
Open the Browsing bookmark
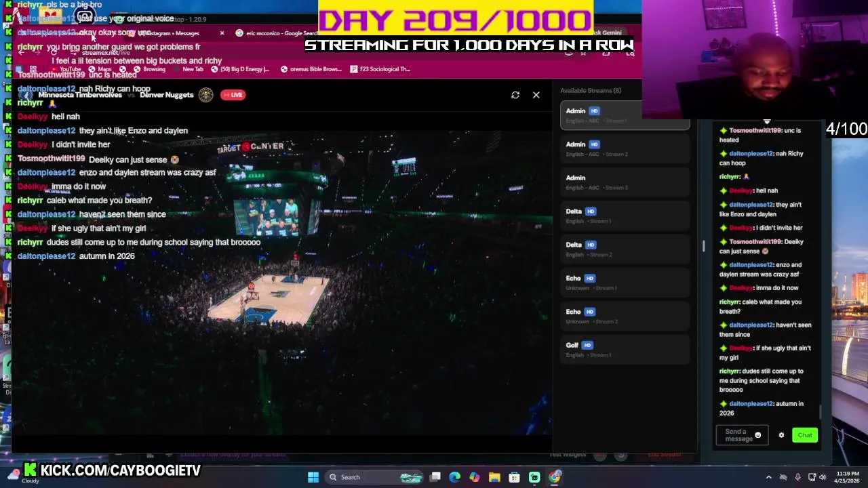tap(149, 69)
